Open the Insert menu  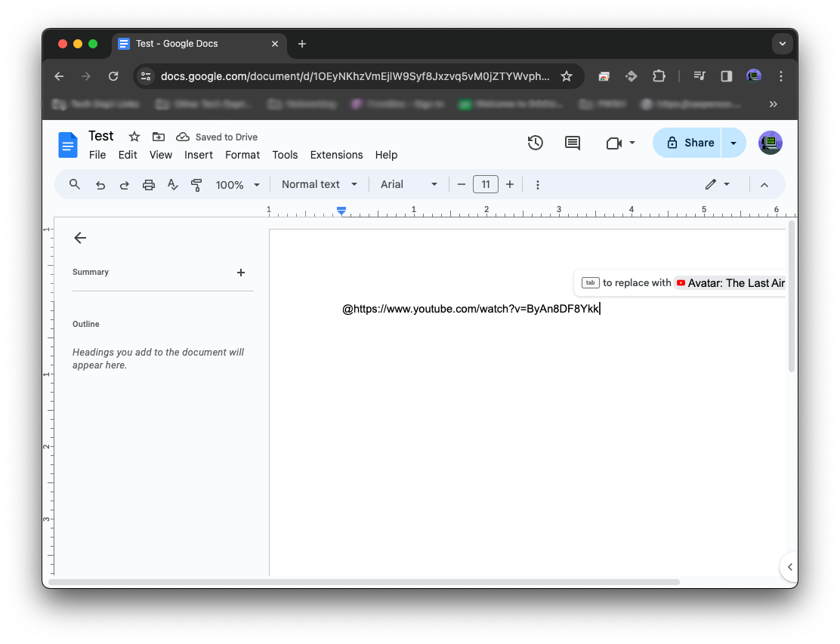pyautogui.click(x=199, y=155)
